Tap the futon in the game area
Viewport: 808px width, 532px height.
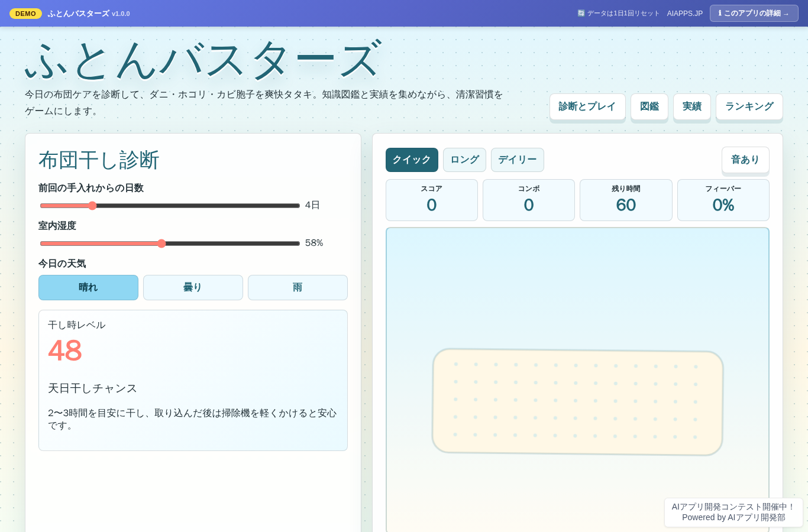(578, 402)
